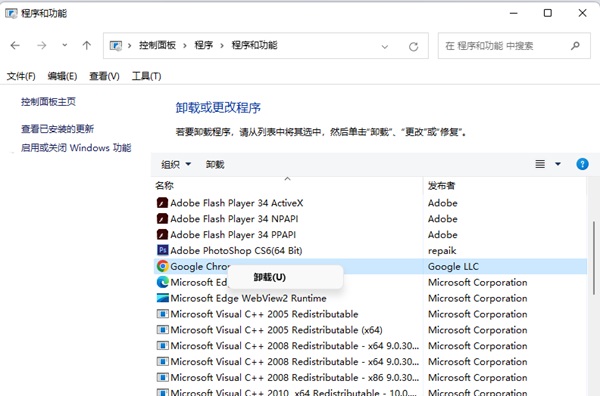Click the Adobe PhotoShop CS6 icon

click(163, 250)
